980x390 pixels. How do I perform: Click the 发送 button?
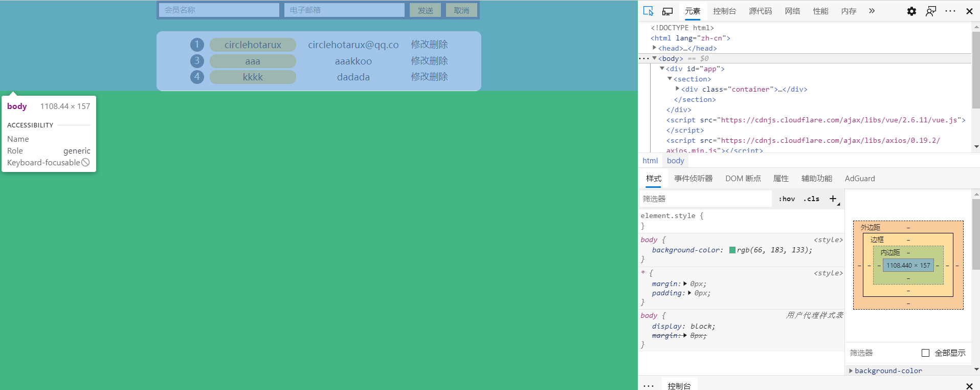[425, 10]
